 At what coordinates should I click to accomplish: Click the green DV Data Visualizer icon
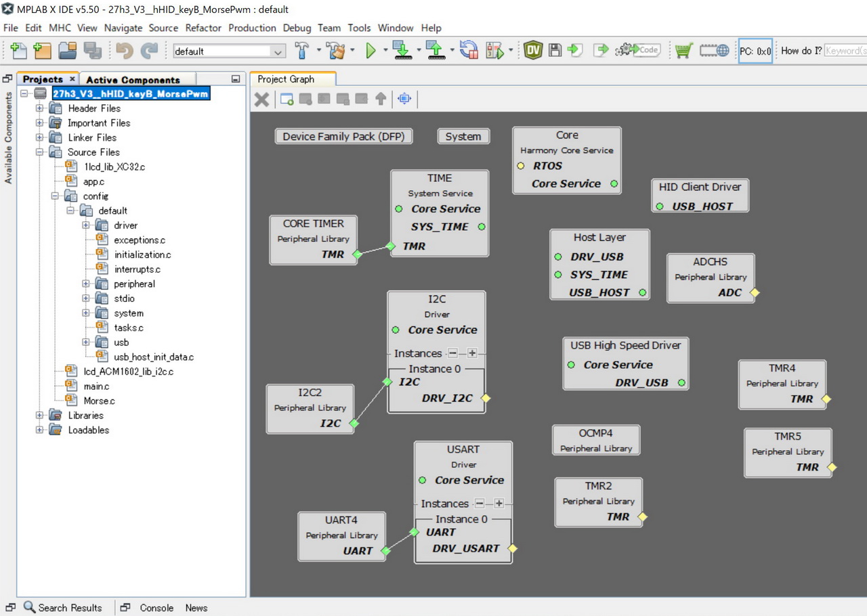533,50
